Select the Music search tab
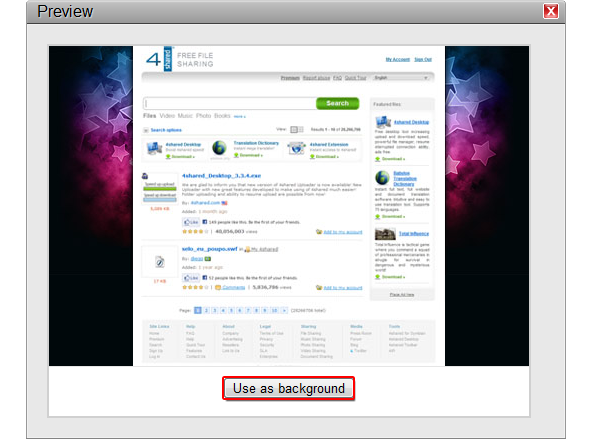This screenshot has width=589, height=439. click(x=185, y=116)
